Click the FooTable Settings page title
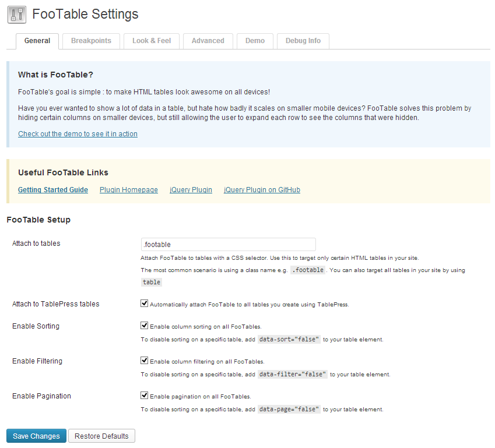 [85, 14]
